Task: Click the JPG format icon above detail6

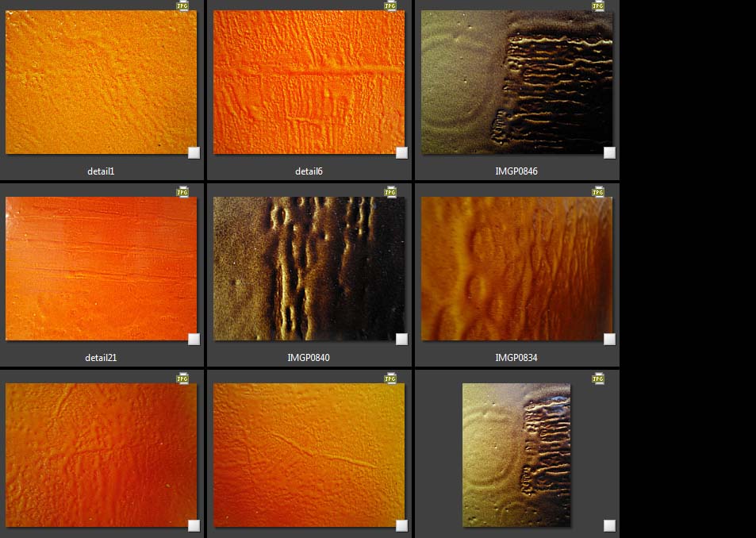Action: coord(390,6)
